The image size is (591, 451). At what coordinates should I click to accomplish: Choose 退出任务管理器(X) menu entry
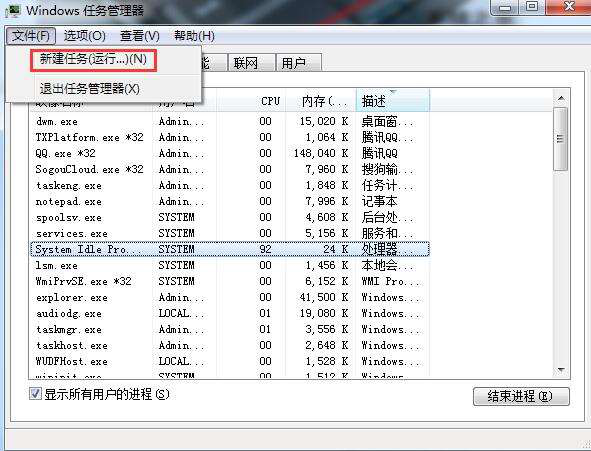[90, 89]
